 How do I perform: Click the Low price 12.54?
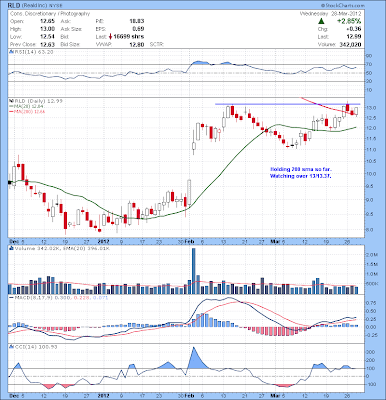click(x=47, y=37)
